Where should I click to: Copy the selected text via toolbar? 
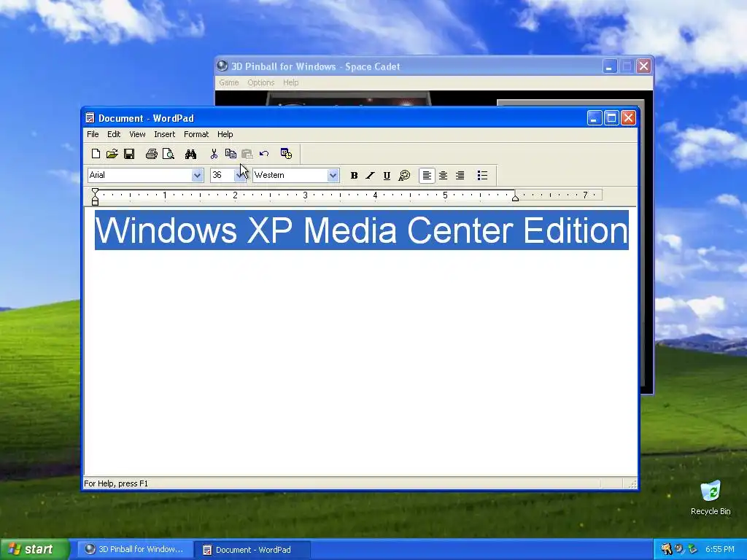point(231,154)
